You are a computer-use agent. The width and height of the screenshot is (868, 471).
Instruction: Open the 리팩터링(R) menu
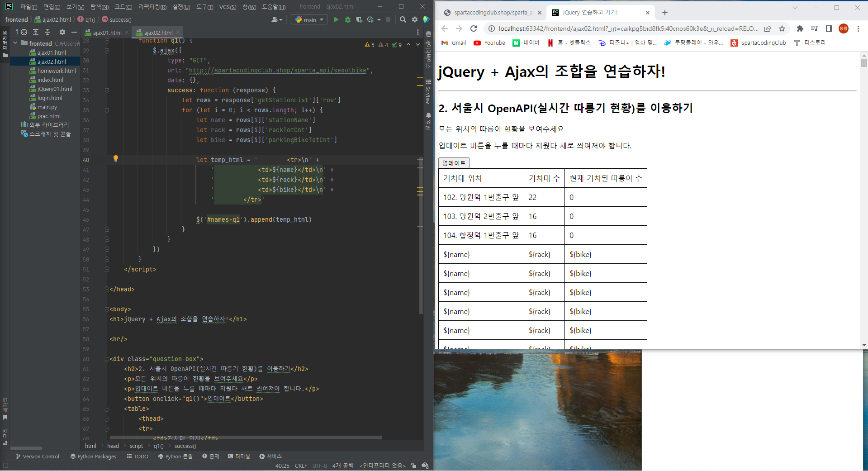[152, 7]
